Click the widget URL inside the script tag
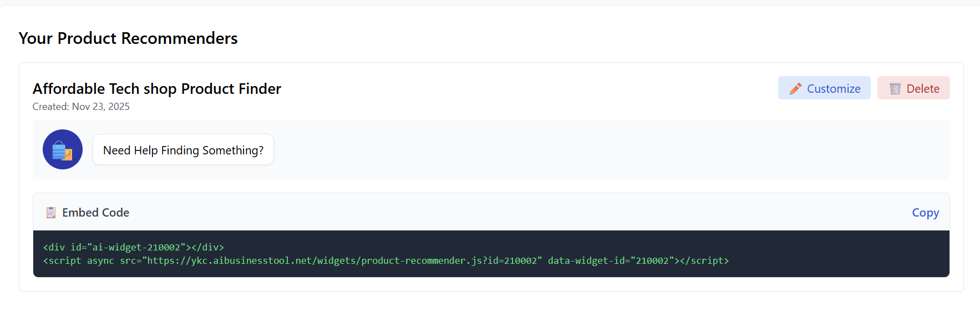 pos(341,260)
